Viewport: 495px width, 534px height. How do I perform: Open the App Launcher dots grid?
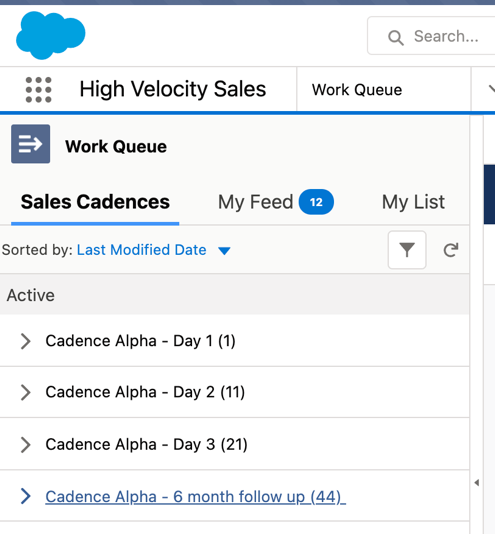tap(38, 90)
